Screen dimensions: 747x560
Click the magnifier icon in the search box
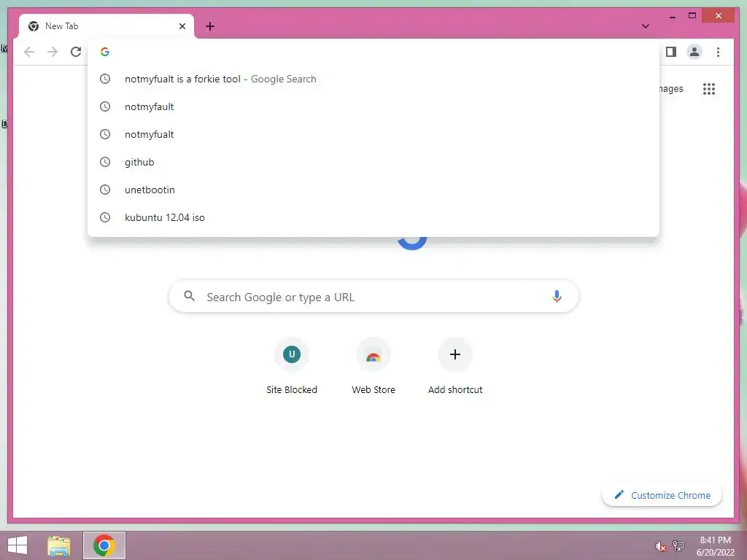189,296
